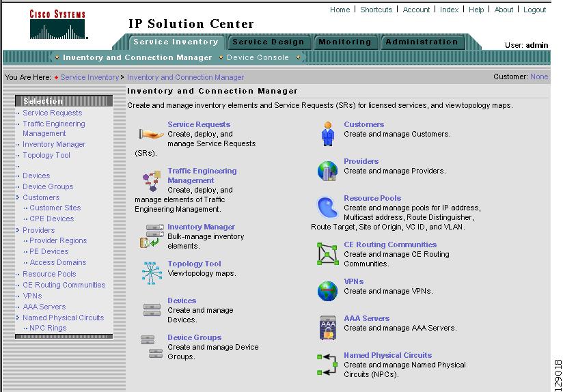The image size is (563, 392).
Task: Click the Service Requests hand icon
Action: pos(151,135)
